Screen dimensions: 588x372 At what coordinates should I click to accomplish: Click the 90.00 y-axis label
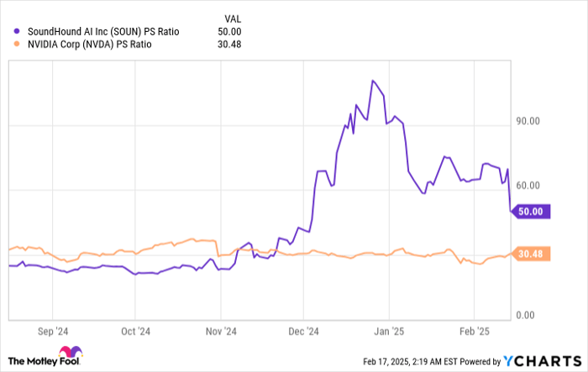point(528,121)
